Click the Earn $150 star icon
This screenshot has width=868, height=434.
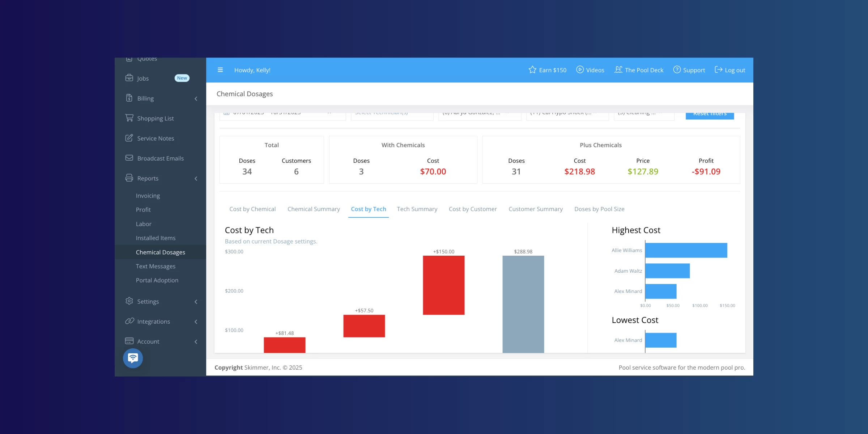tap(532, 70)
